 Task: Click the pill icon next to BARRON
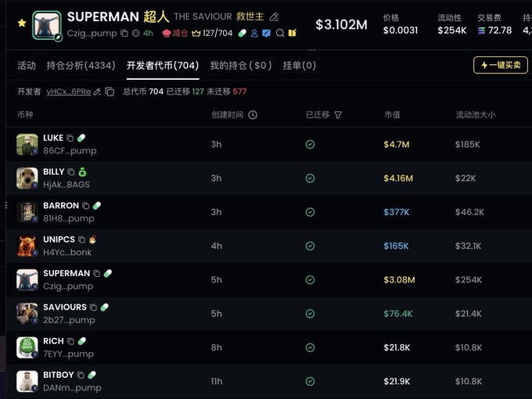[x=97, y=206]
